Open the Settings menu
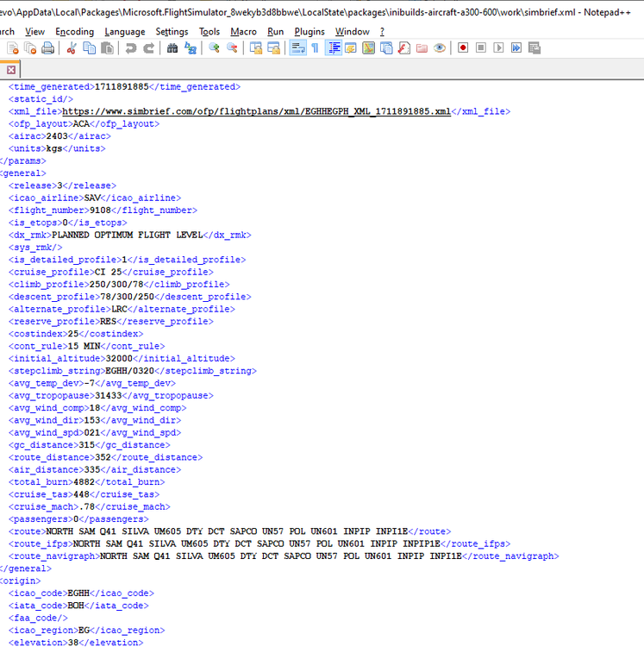This screenshot has width=644, height=647. [172, 32]
